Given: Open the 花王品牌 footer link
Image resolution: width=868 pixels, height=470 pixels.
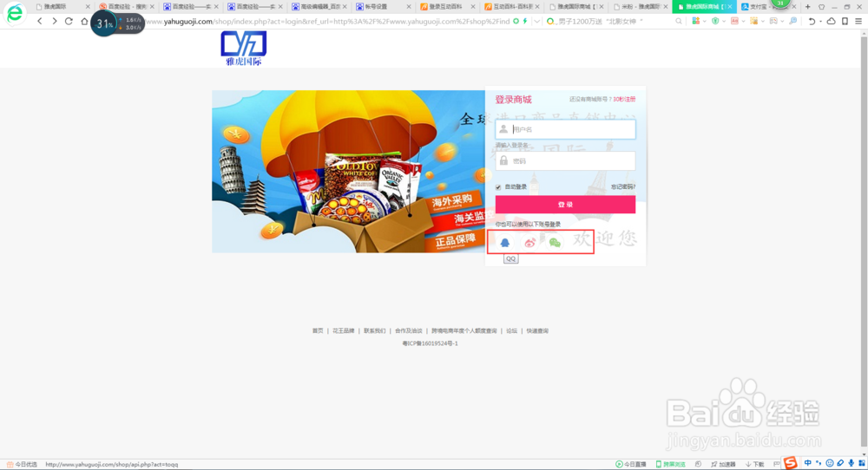Looking at the screenshot, I should pos(343,330).
